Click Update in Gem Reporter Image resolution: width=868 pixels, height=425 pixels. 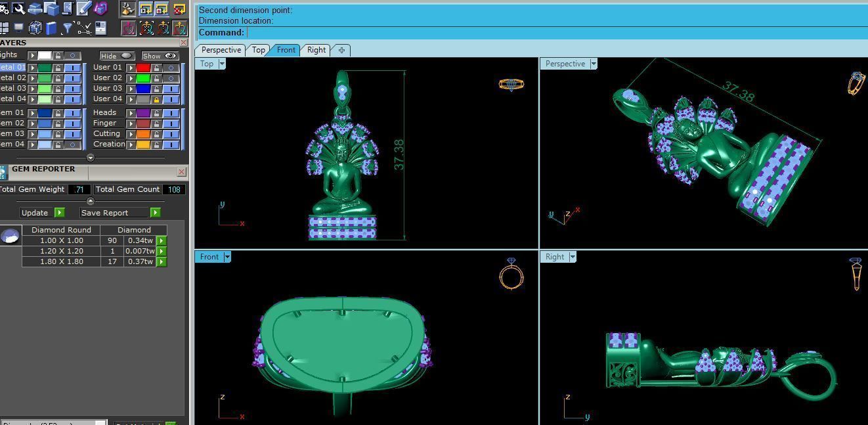pyautogui.click(x=42, y=213)
